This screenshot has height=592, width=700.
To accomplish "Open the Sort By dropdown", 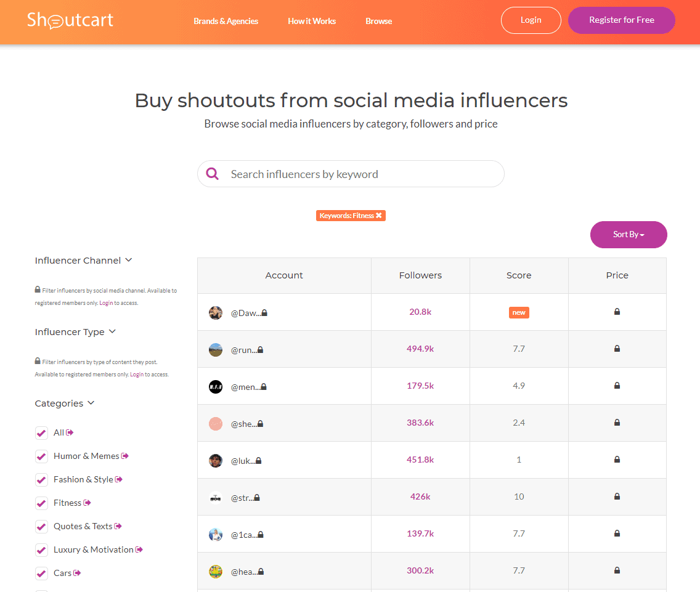I will coord(629,234).
